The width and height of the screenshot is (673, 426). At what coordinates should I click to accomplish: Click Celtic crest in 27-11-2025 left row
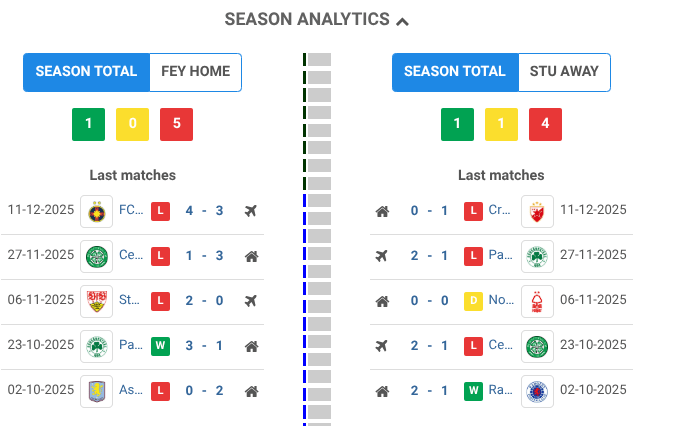point(96,255)
